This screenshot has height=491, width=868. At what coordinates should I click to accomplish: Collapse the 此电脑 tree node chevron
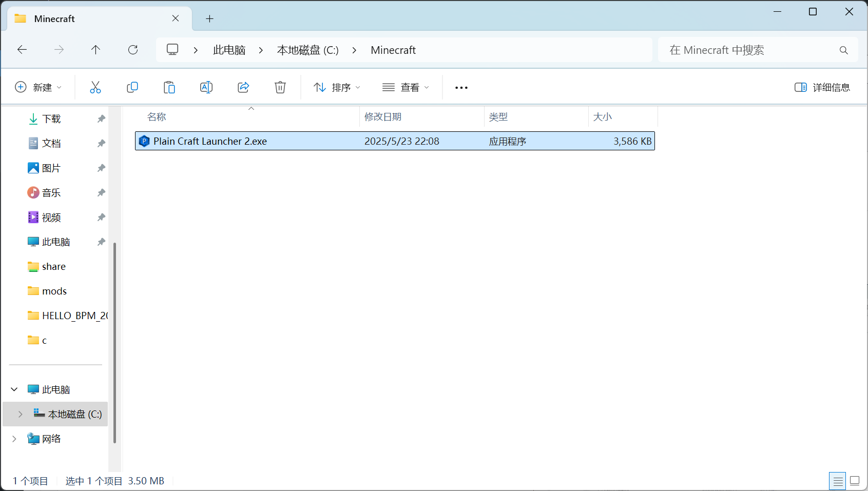[14, 389]
